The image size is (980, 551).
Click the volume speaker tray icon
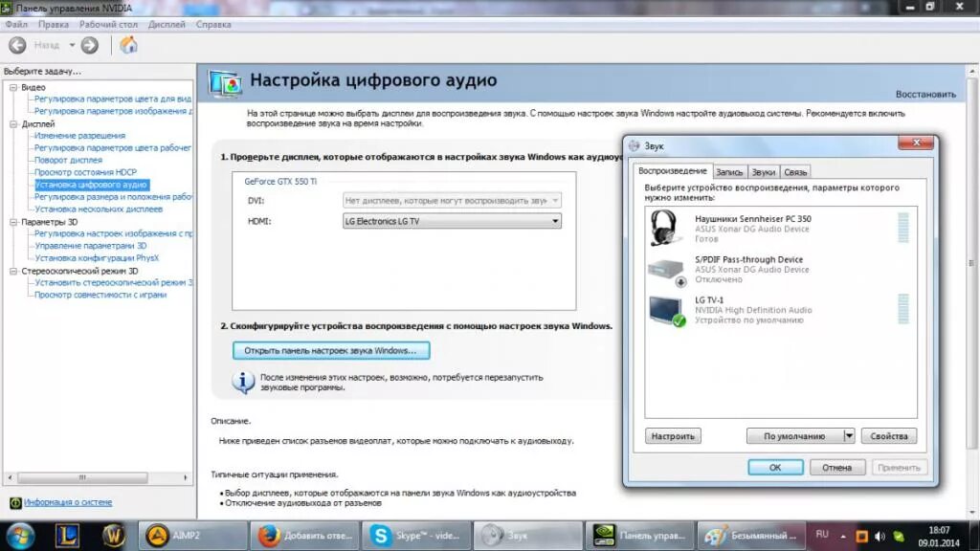(880, 537)
